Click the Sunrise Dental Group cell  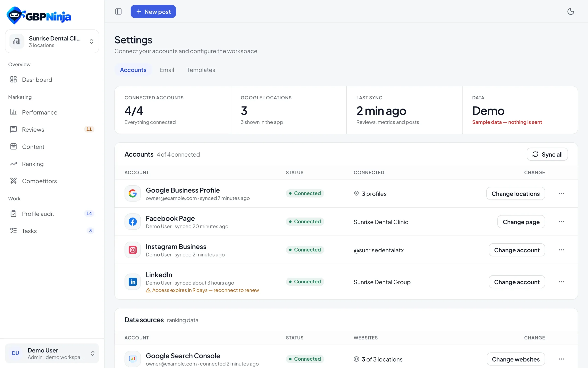click(382, 282)
